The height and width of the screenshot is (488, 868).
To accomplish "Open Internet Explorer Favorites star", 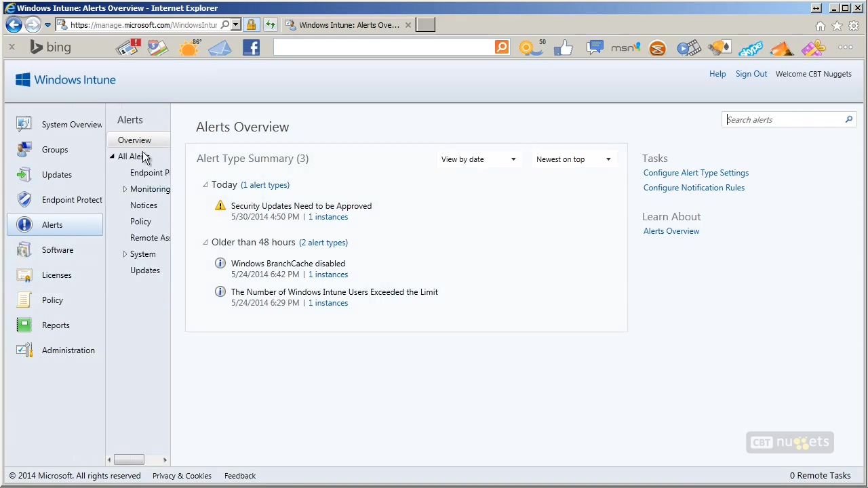I will [x=837, y=26].
